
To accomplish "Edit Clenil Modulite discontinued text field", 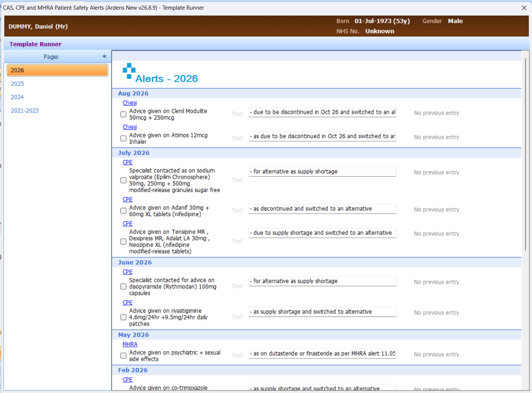I will click(x=322, y=112).
